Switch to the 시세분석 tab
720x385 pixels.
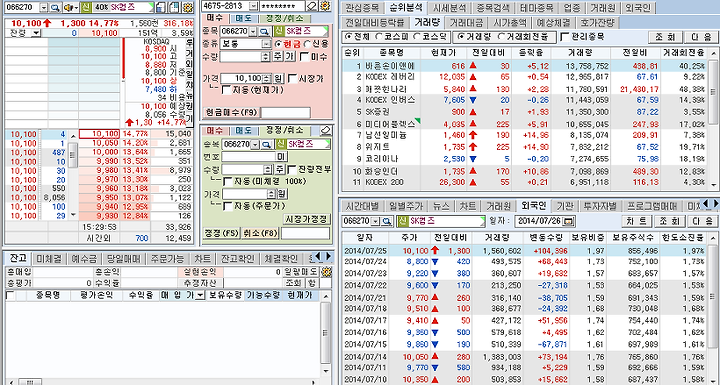click(449, 8)
